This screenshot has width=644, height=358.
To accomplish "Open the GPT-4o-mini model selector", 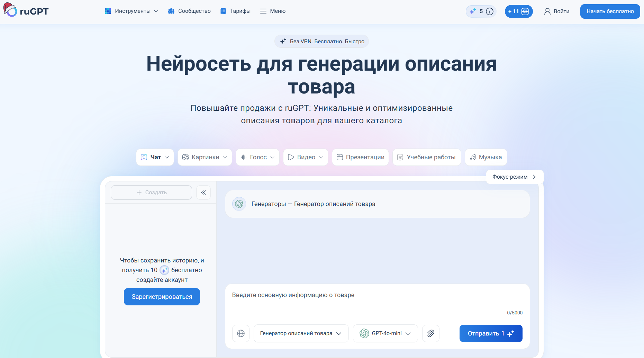I will pos(385,333).
